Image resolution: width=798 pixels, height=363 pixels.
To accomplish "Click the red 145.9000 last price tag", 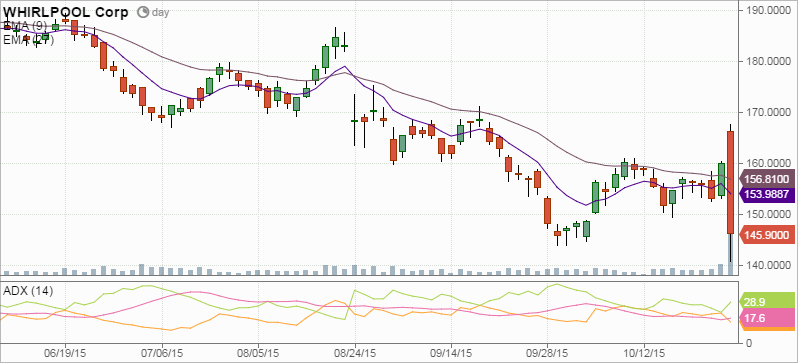I will click(768, 236).
